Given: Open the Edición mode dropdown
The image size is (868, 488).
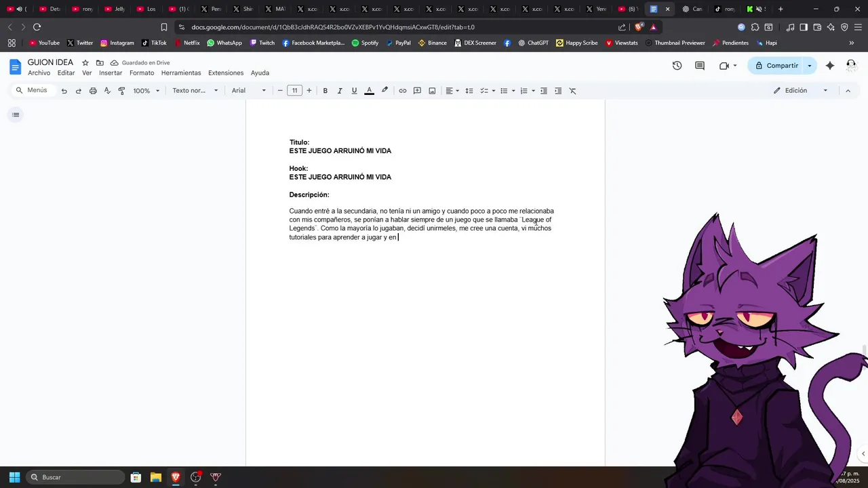Looking at the screenshot, I should [801, 91].
